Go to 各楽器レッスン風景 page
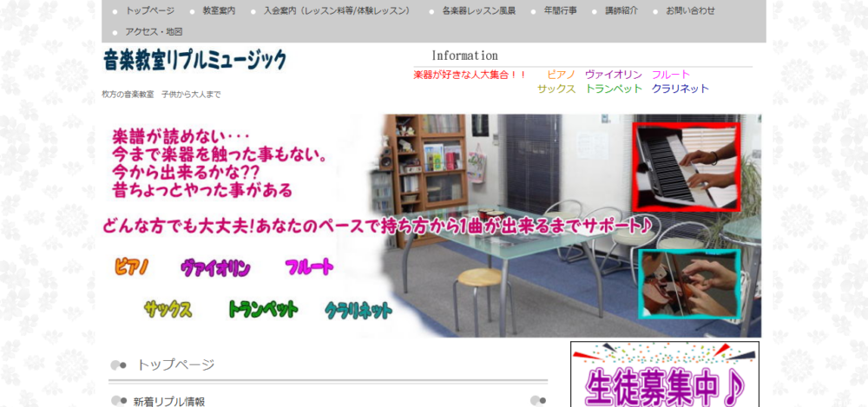868x407 pixels. point(479,10)
